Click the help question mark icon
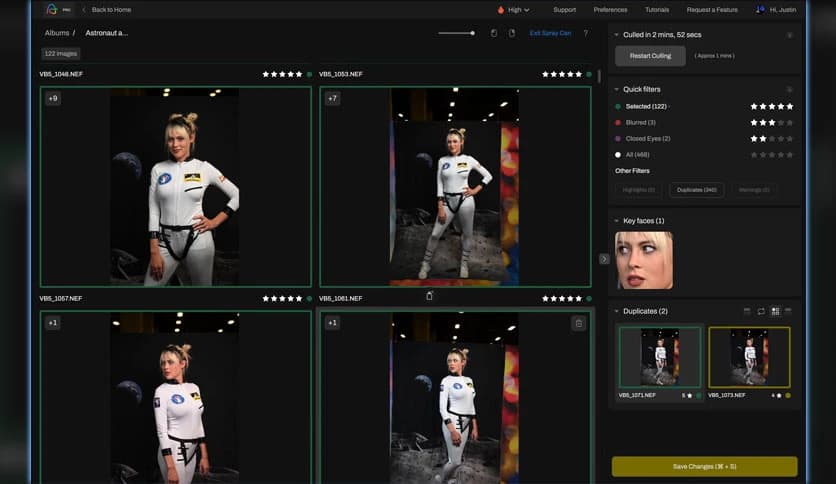 point(585,33)
